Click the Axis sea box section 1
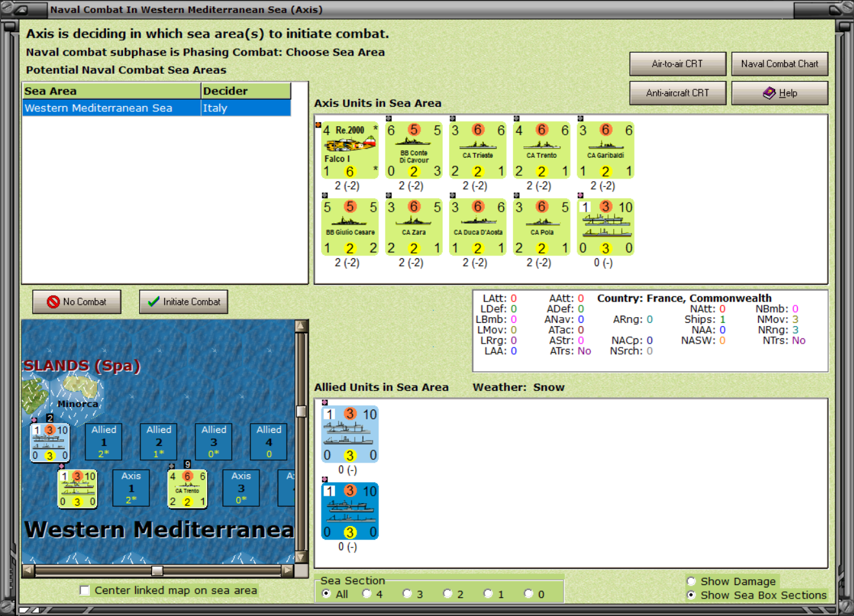 click(x=131, y=488)
